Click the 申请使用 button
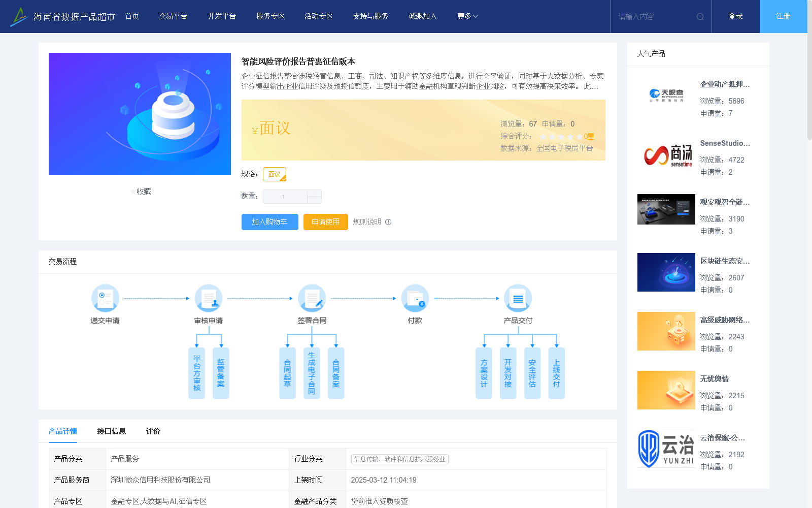Image resolution: width=812 pixels, height=508 pixels. tap(325, 222)
